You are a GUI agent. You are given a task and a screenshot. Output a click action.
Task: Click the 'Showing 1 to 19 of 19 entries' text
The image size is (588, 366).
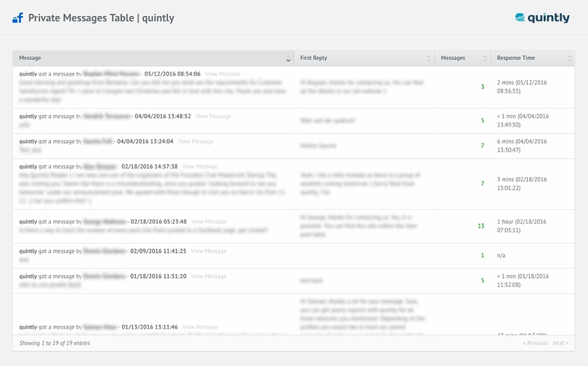point(55,343)
